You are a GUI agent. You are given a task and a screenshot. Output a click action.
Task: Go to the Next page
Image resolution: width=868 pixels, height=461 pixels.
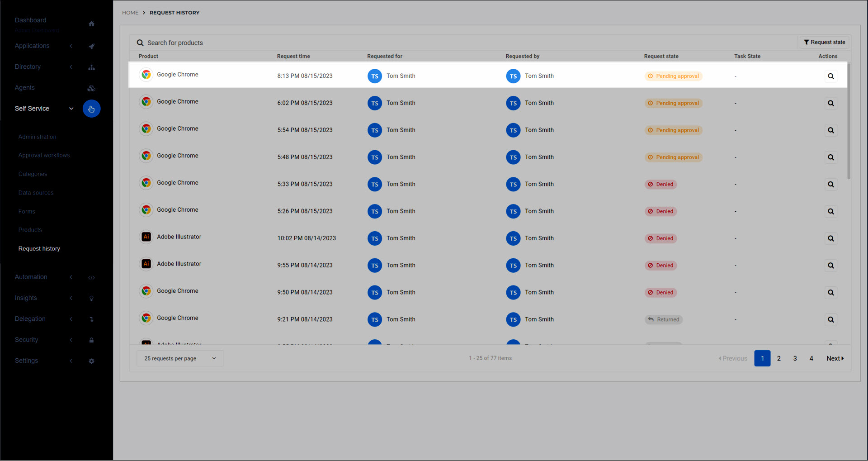click(835, 358)
